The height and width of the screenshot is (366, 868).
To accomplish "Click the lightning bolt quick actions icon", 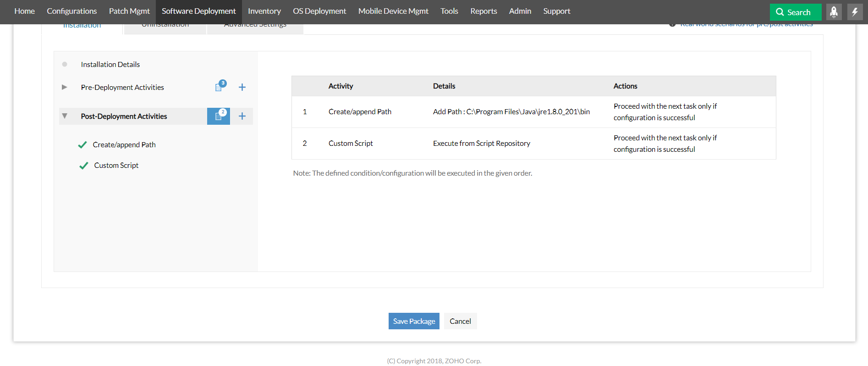I will 855,12.
